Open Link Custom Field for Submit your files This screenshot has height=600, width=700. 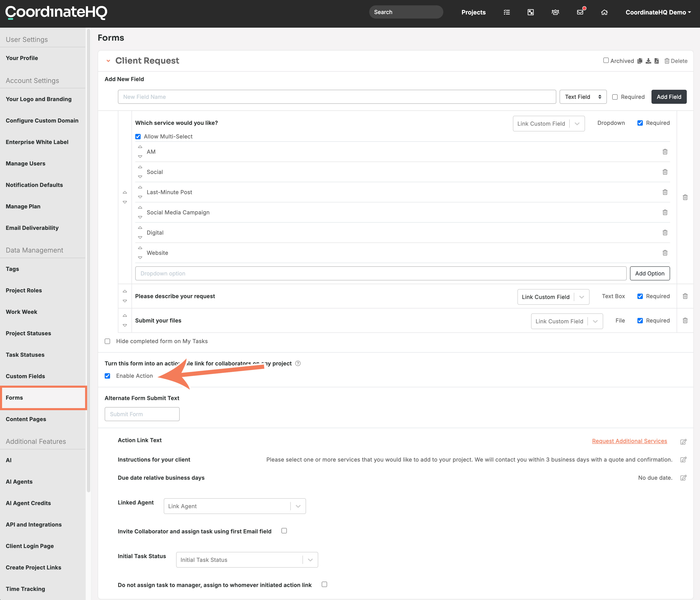coord(567,321)
